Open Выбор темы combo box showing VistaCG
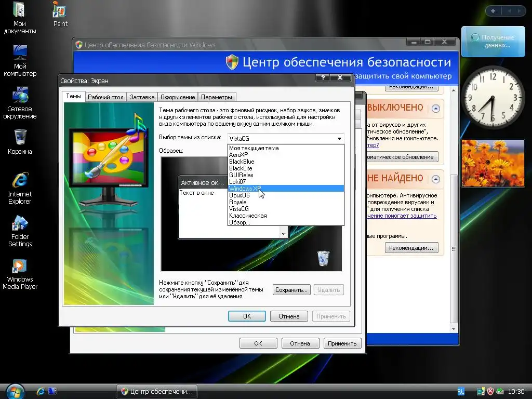Viewport: 532px width, 399px height. (x=286, y=138)
